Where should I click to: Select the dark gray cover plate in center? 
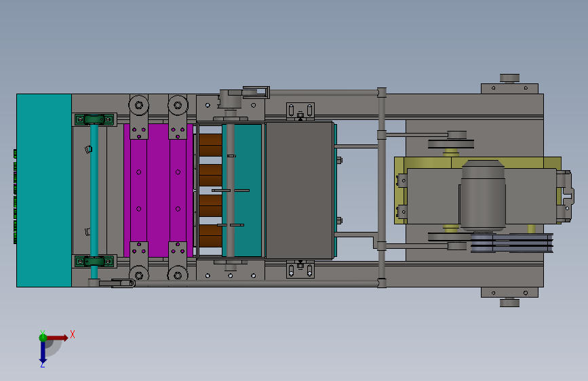coord(299,190)
